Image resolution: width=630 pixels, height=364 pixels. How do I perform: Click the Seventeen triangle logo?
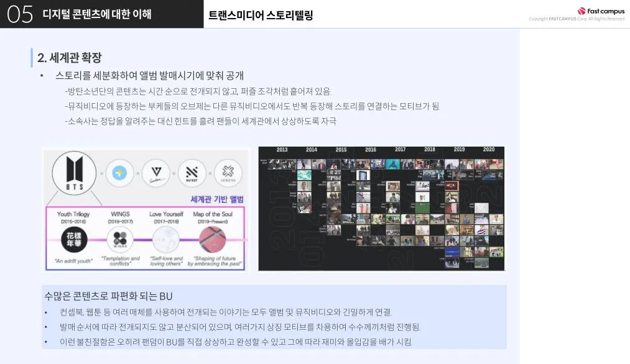pyautogui.click(x=156, y=173)
